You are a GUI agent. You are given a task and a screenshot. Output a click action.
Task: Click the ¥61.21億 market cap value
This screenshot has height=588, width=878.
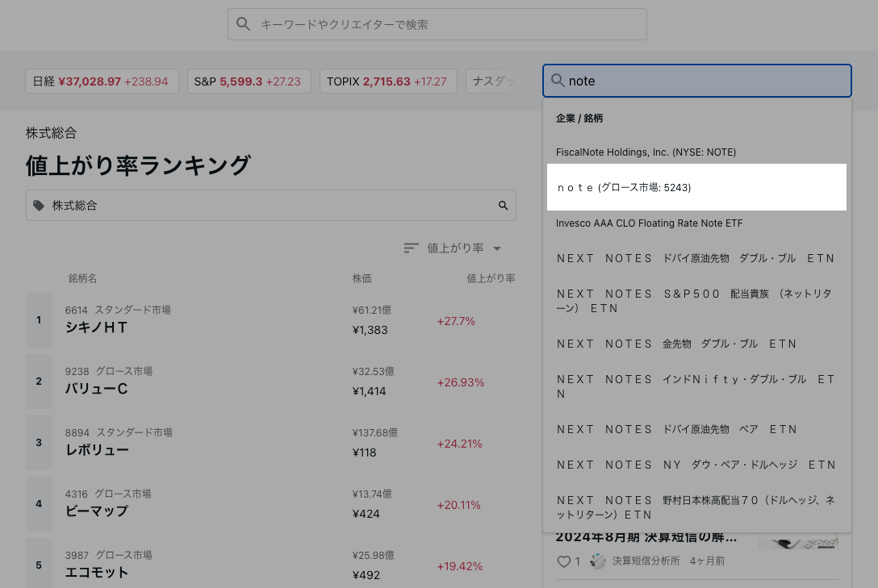click(x=372, y=310)
